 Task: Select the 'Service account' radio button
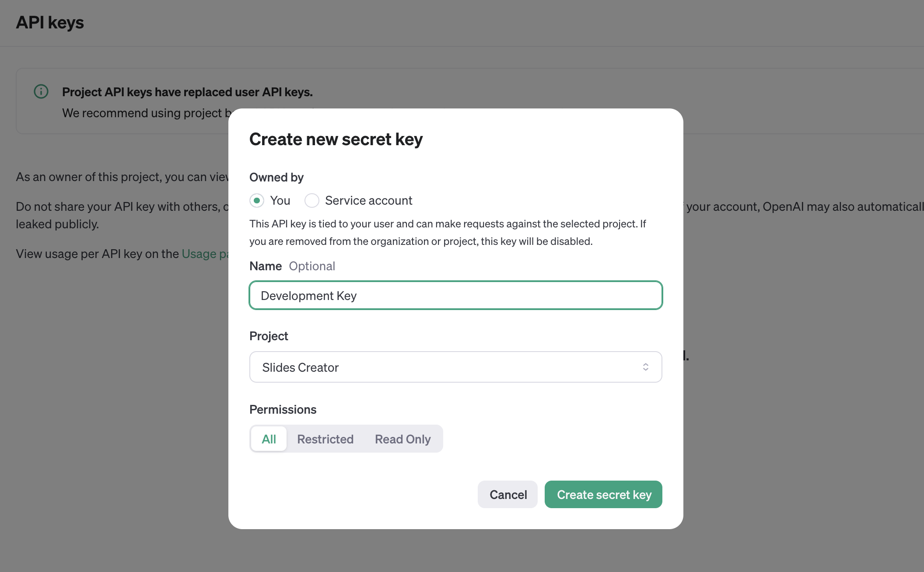(312, 201)
